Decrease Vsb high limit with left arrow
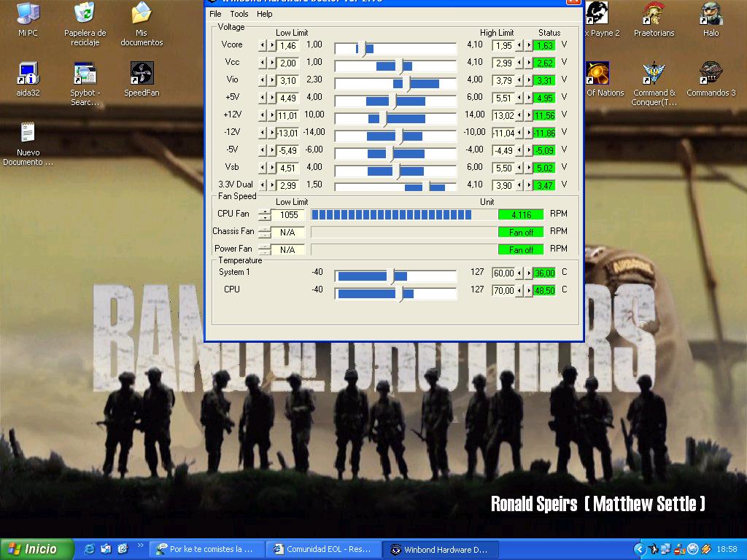This screenshot has height=560, width=747. (x=519, y=168)
